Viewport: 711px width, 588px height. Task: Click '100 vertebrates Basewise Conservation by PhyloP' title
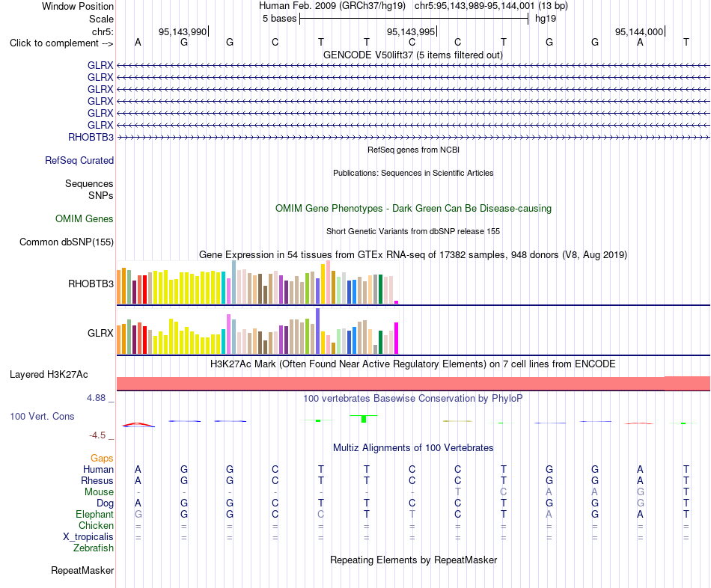point(413,399)
